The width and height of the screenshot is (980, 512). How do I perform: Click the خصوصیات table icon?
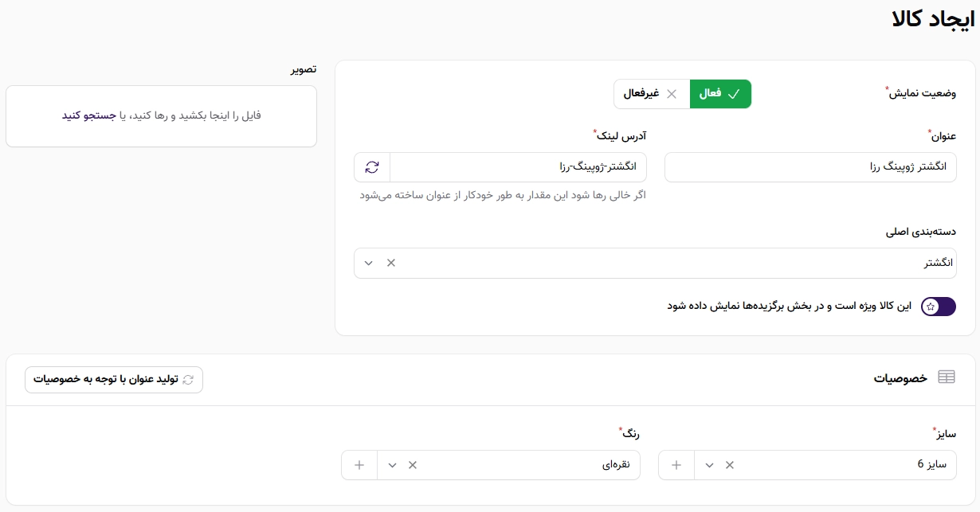coord(947,377)
